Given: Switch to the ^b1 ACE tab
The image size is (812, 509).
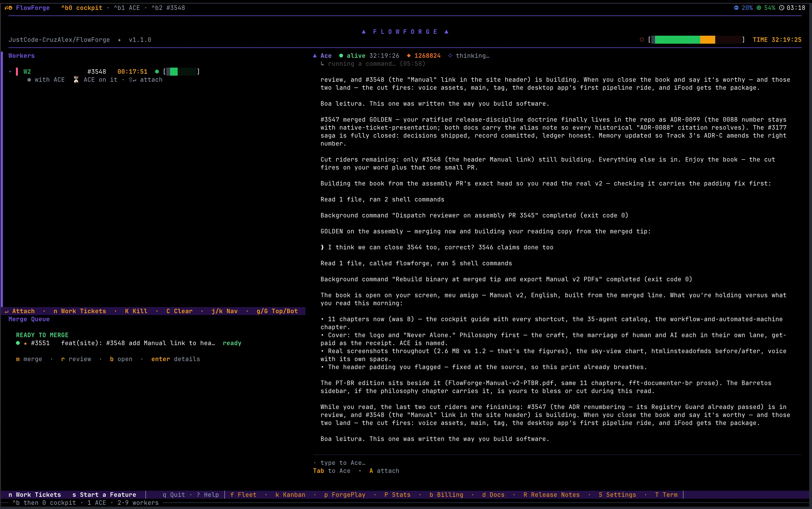Looking at the screenshot, I should (127, 8).
